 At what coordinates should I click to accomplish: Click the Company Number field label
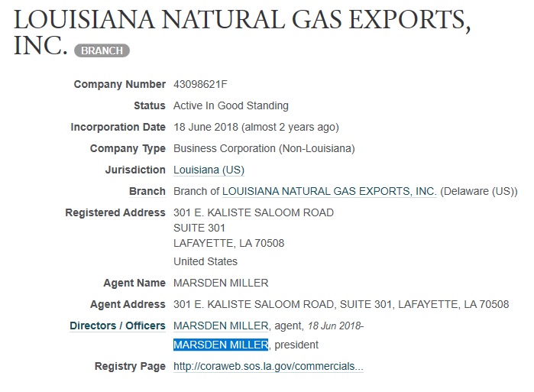(119, 84)
